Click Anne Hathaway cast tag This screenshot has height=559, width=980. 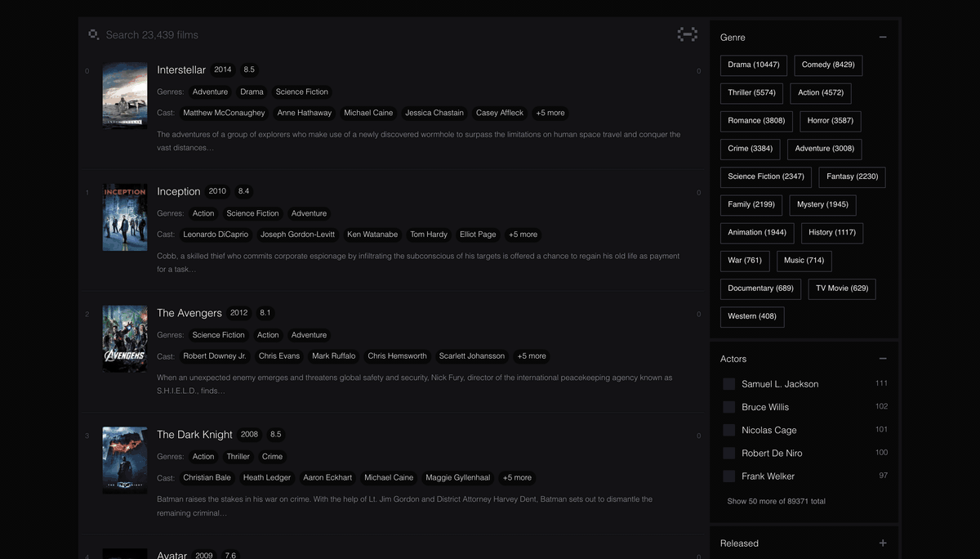coord(305,113)
